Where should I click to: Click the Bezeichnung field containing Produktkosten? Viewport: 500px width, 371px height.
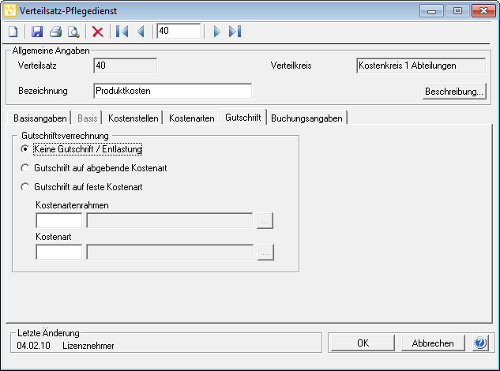point(173,91)
